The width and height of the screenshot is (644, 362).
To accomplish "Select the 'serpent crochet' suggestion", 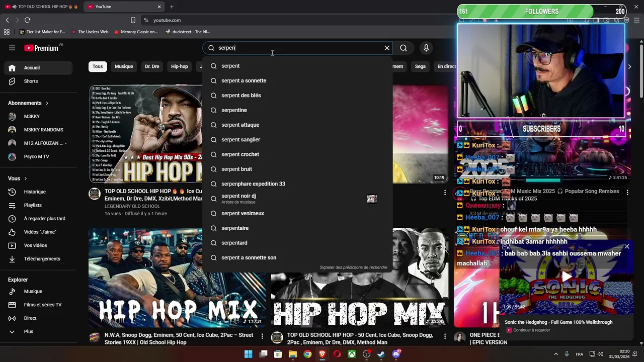I will pos(297,154).
